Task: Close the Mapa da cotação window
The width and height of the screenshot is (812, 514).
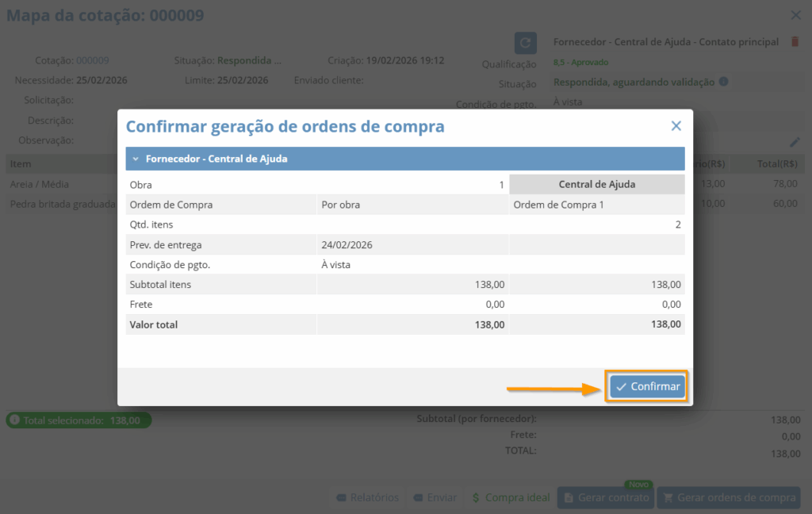Action: tap(796, 15)
